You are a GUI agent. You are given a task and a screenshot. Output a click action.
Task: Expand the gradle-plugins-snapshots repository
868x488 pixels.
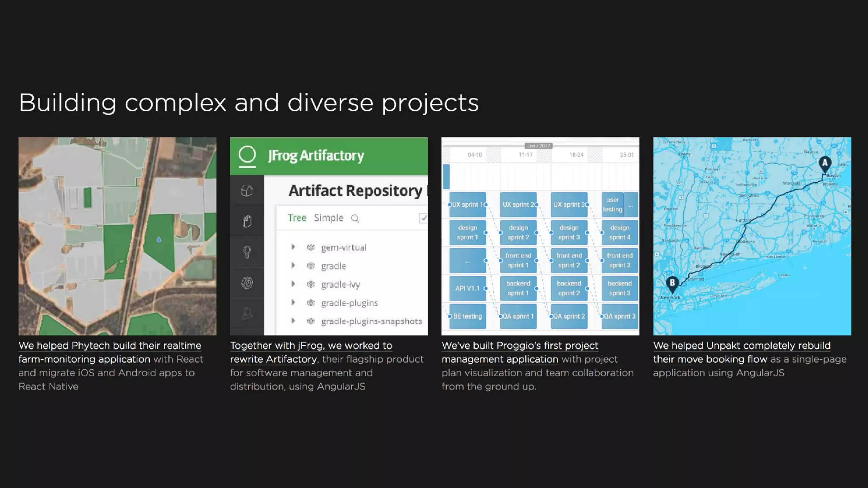293,321
